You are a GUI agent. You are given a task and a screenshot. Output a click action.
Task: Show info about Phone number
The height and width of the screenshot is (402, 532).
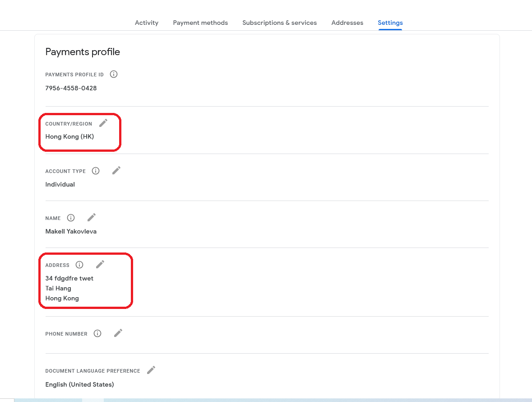(97, 333)
